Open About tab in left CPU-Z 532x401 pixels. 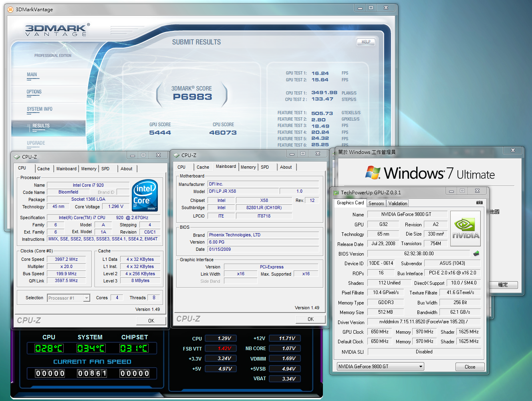point(127,169)
